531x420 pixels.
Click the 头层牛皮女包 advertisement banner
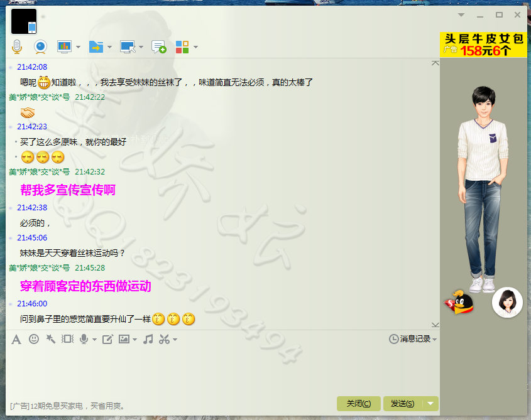tap(483, 45)
